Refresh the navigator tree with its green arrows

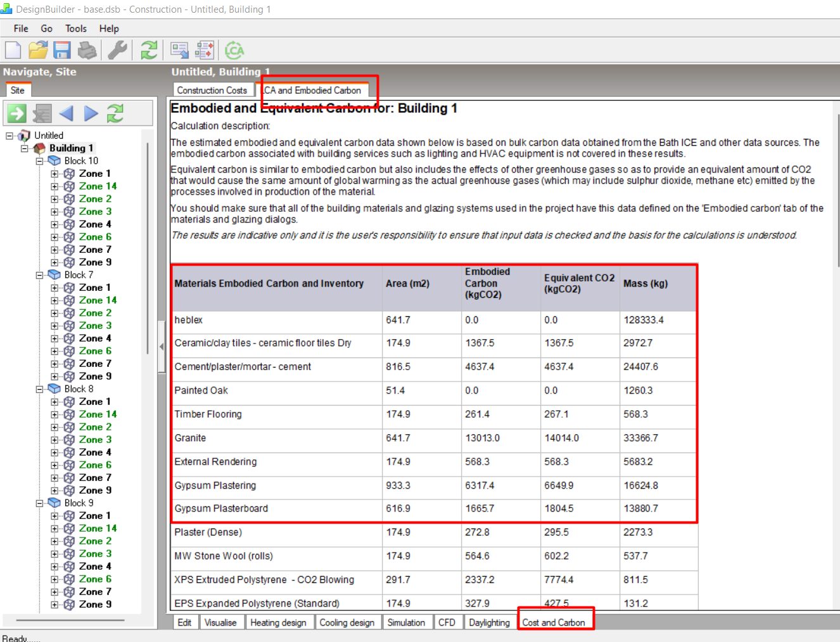coord(115,113)
